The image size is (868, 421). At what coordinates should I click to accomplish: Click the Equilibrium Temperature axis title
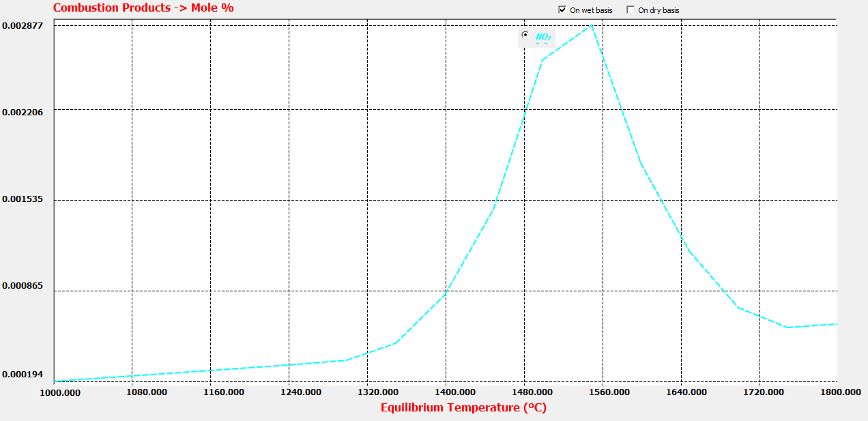point(463,408)
